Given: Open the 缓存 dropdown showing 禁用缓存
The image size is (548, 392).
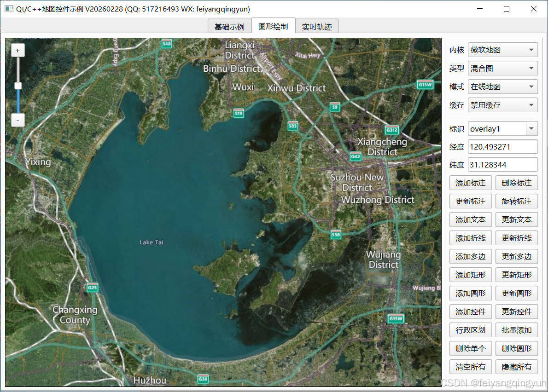Looking at the screenshot, I should tap(502, 105).
